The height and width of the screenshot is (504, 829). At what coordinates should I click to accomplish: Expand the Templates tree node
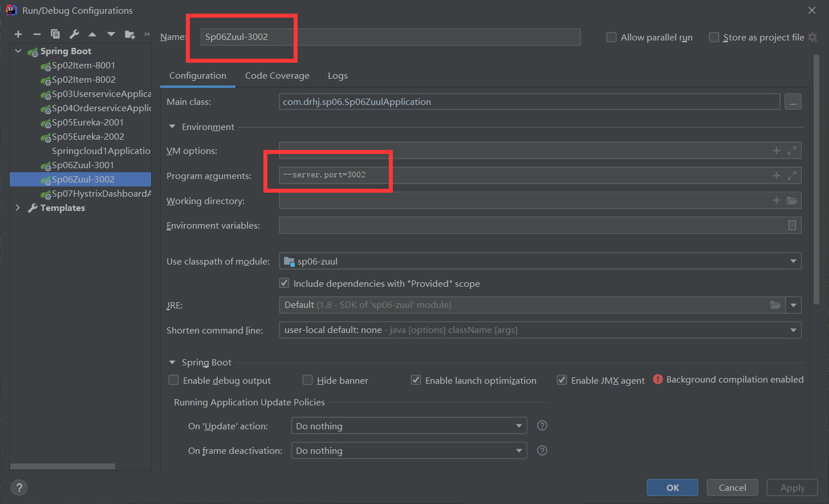(x=18, y=208)
